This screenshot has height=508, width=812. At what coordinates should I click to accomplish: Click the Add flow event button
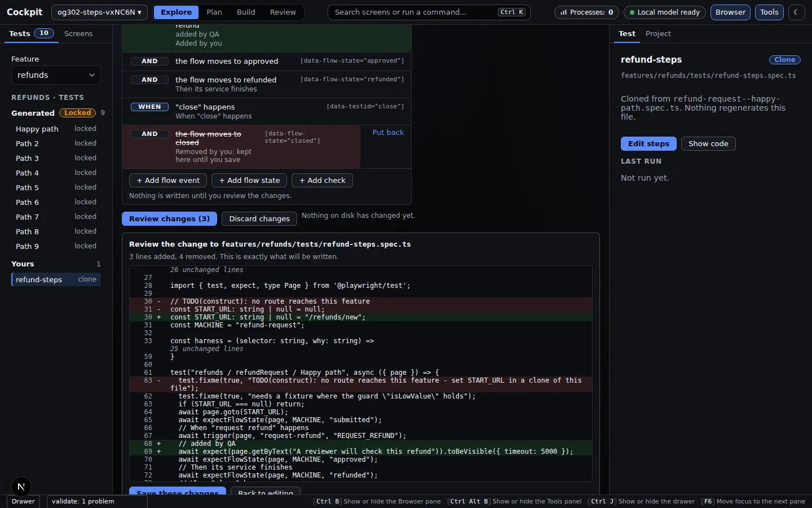pos(168,180)
